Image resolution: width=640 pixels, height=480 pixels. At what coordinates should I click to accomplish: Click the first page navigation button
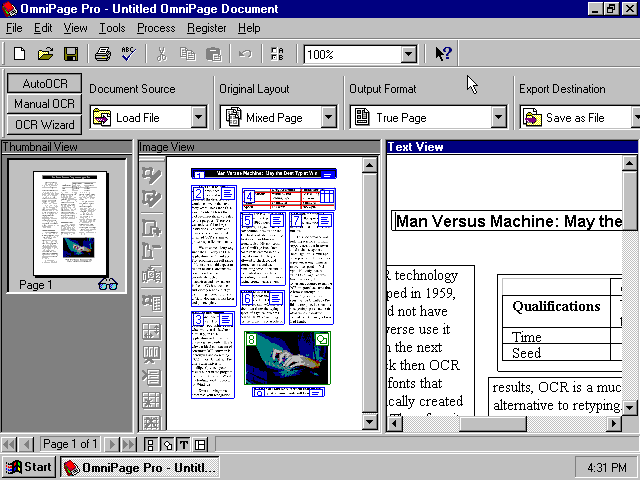click(x=9, y=444)
